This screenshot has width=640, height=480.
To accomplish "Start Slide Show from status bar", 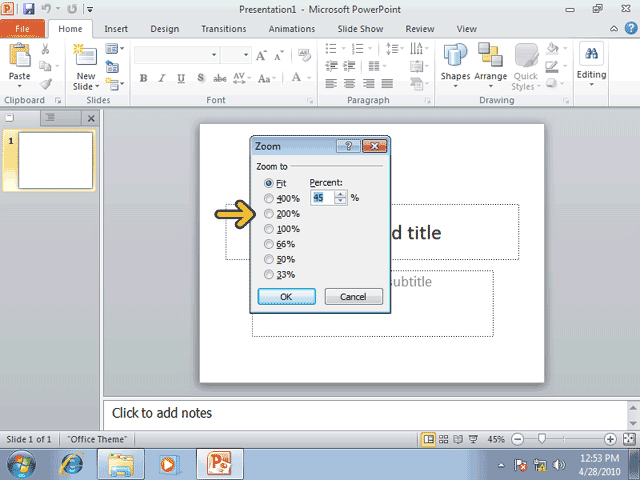I will click(473, 439).
